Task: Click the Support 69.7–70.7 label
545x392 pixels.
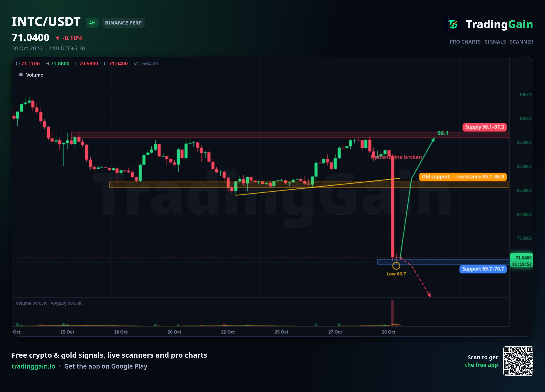Action: click(483, 269)
